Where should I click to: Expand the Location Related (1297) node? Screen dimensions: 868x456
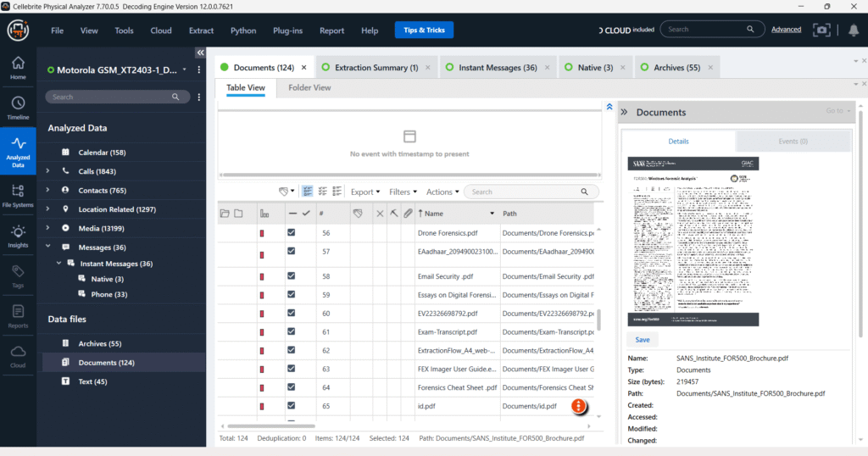click(x=47, y=209)
